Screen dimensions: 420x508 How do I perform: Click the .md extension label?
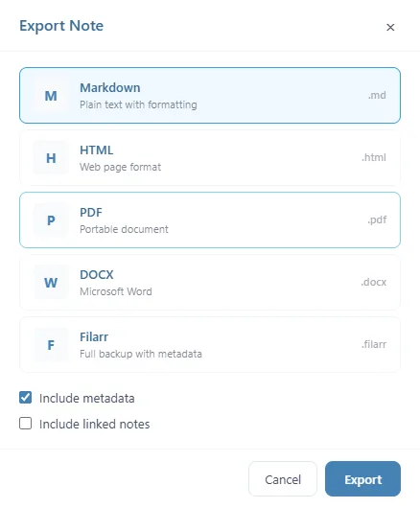(377, 95)
